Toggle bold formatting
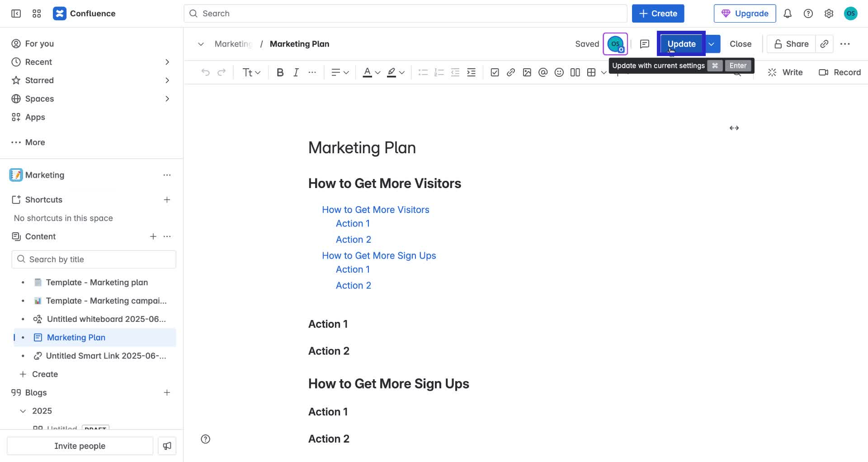The width and height of the screenshot is (868, 462). 280,72
